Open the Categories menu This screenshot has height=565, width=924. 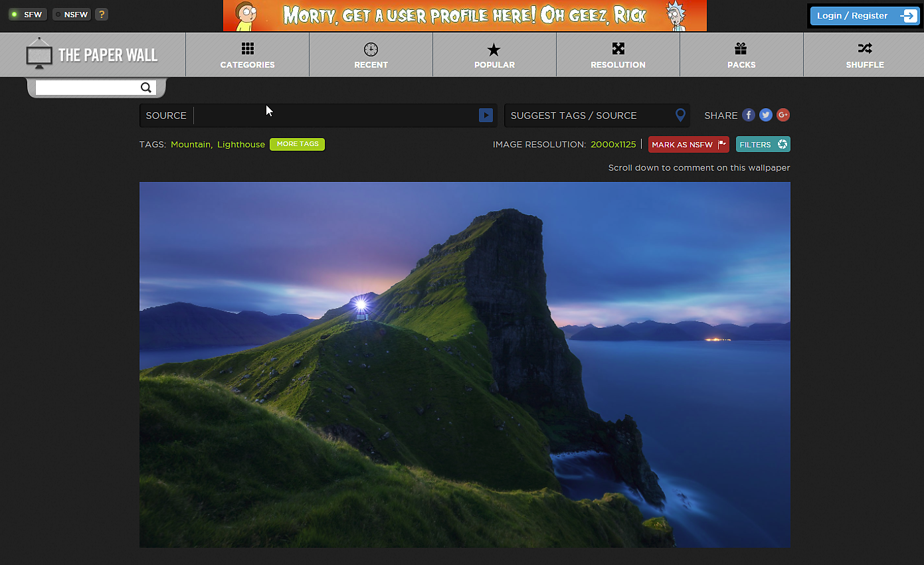247,55
